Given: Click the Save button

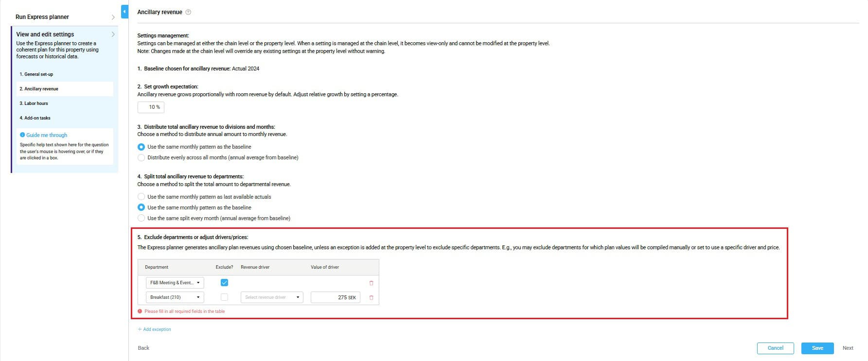Looking at the screenshot, I should coord(817,348).
